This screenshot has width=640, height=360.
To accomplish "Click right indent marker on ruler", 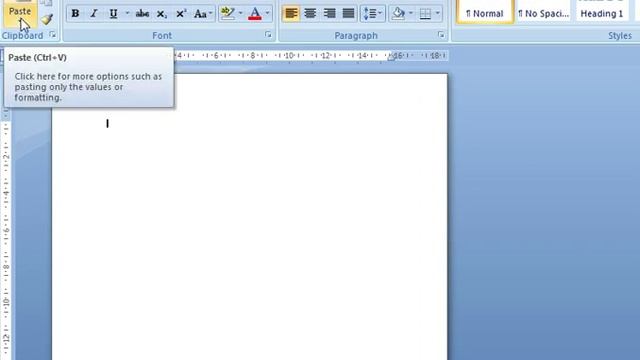I will point(391,58).
